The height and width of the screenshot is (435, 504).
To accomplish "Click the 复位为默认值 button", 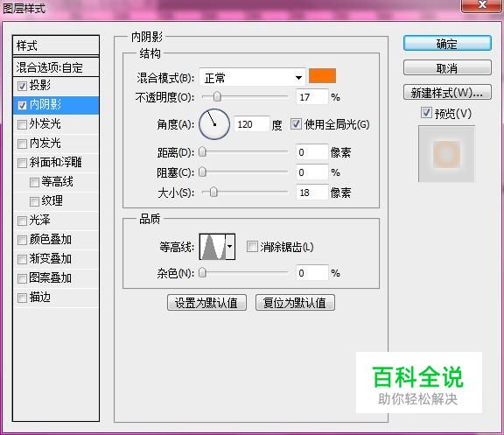I will (x=295, y=303).
